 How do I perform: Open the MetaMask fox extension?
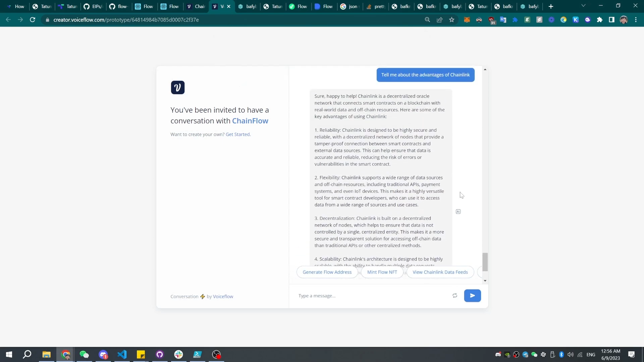(x=467, y=20)
